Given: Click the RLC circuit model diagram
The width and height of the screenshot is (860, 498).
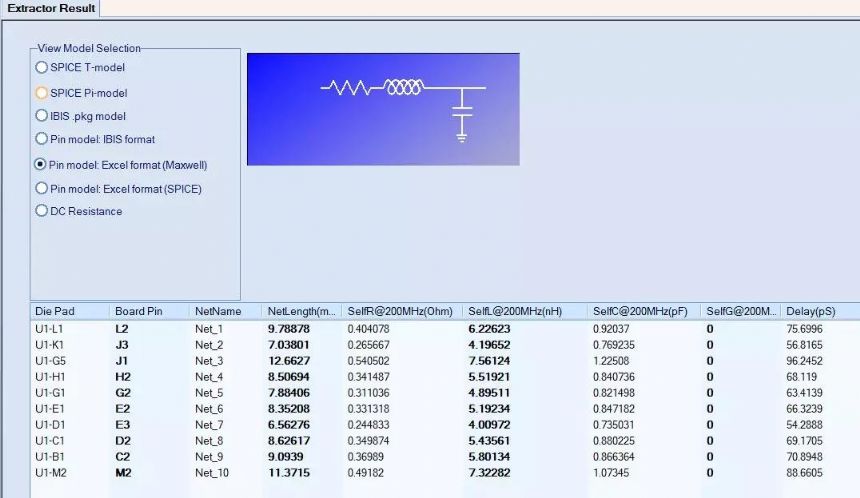Looking at the screenshot, I should [383, 109].
